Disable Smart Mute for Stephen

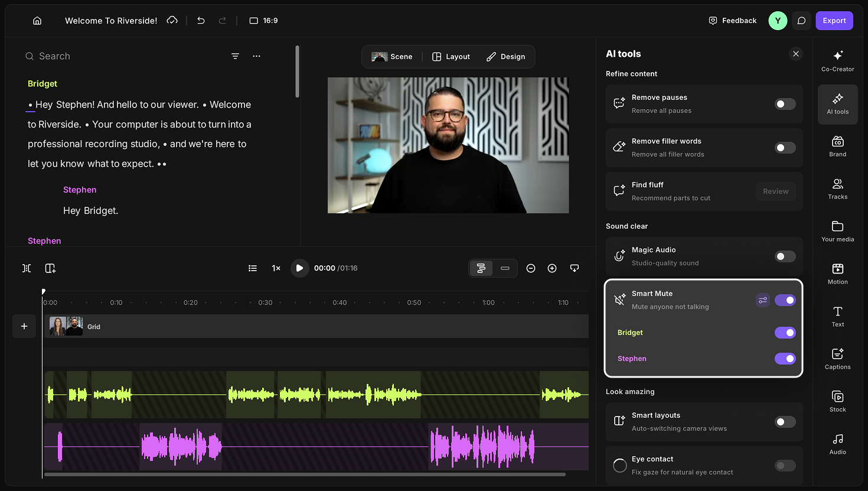[x=785, y=359]
